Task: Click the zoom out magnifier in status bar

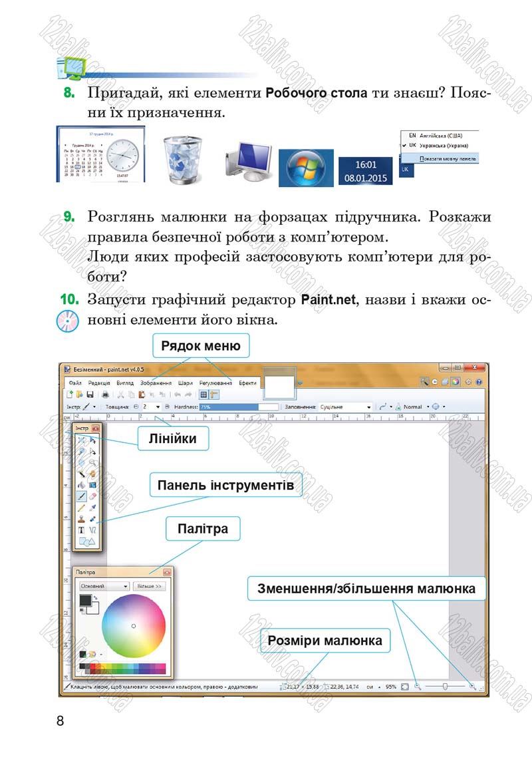Action: tap(418, 687)
